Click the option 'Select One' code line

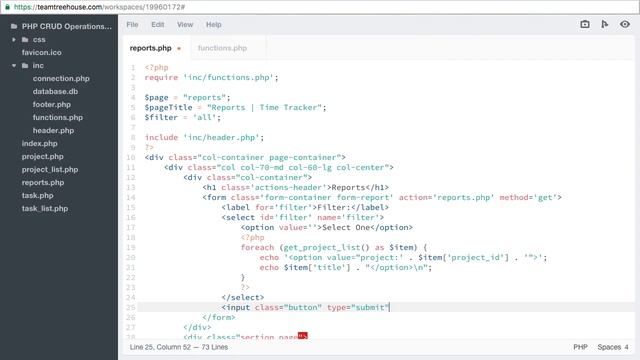click(x=327, y=228)
